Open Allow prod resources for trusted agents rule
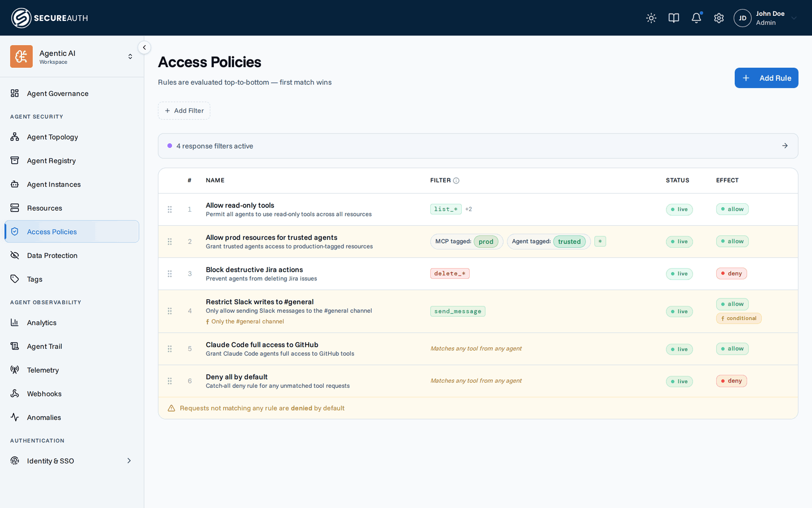This screenshot has width=812, height=508. point(271,238)
